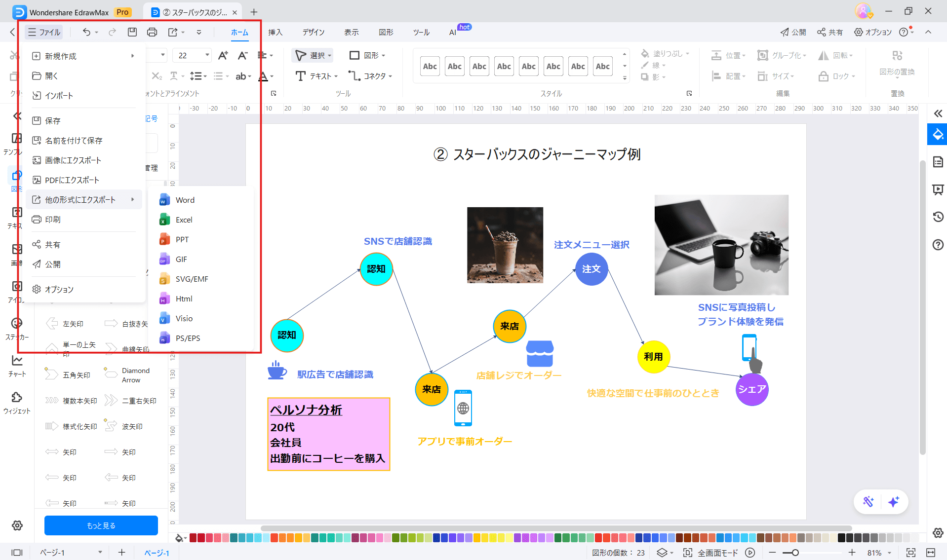Pick the black swatch in color bar
Screen dimensions: 947x560
tap(842, 538)
